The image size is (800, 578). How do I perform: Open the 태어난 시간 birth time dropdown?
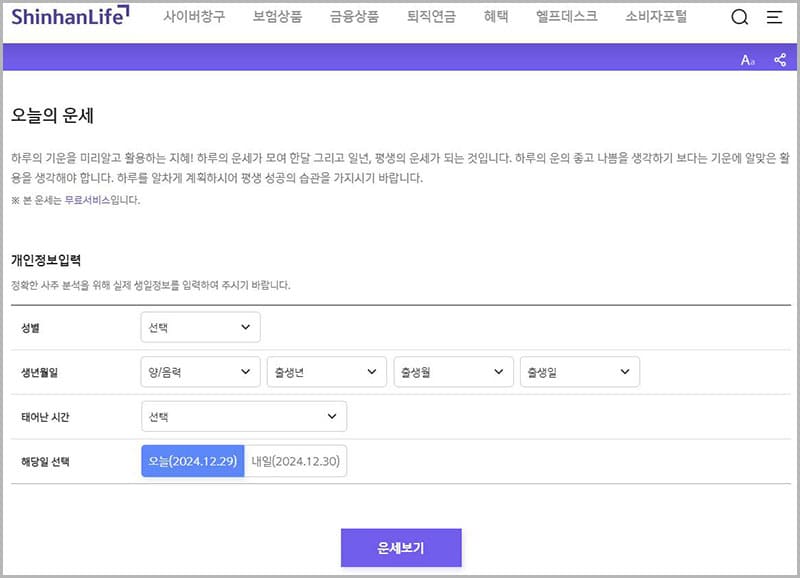coord(243,416)
